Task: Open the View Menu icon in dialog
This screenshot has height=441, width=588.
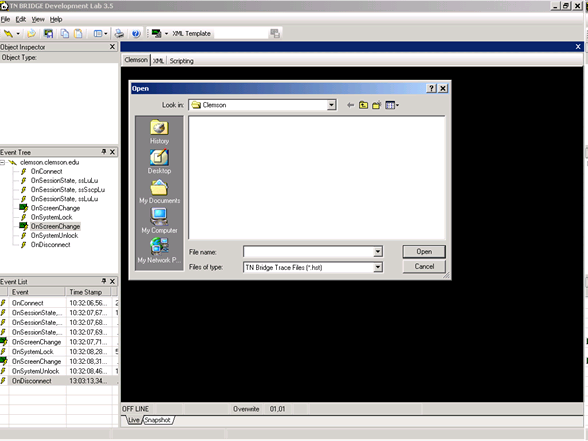Action: [x=392, y=105]
